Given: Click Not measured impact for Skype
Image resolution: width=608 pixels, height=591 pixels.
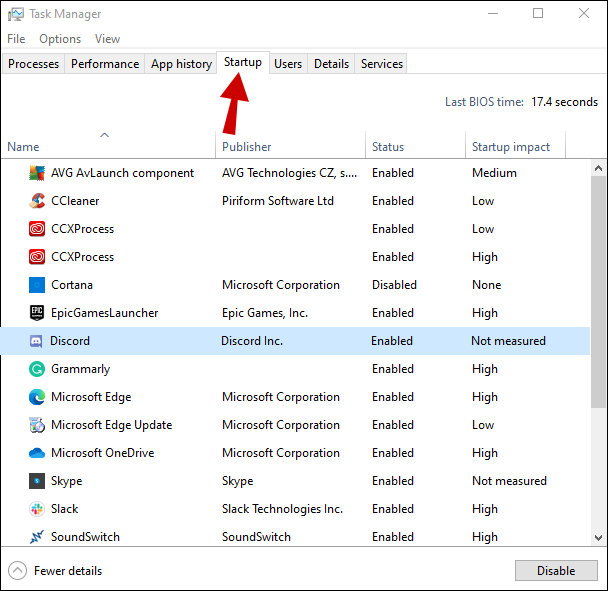Looking at the screenshot, I should click(x=509, y=481).
